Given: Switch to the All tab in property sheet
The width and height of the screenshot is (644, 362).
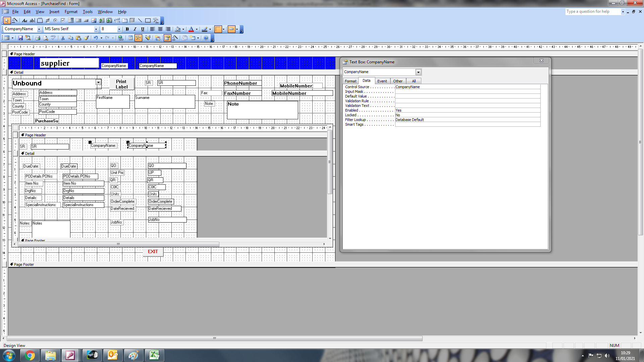Looking at the screenshot, I should (x=414, y=81).
